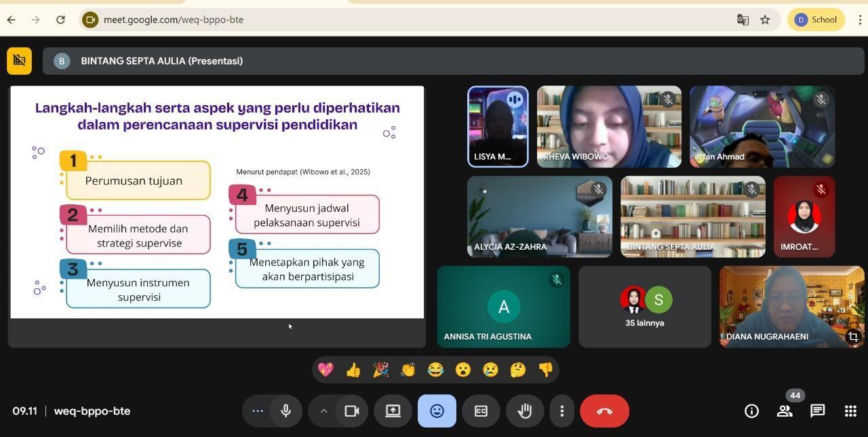The height and width of the screenshot is (437, 868).
Task: Toggle the microphone button
Action: [x=285, y=411]
